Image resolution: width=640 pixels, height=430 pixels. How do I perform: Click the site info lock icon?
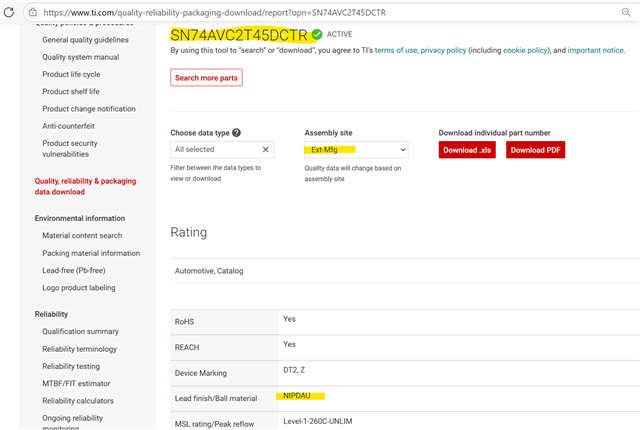[33, 12]
